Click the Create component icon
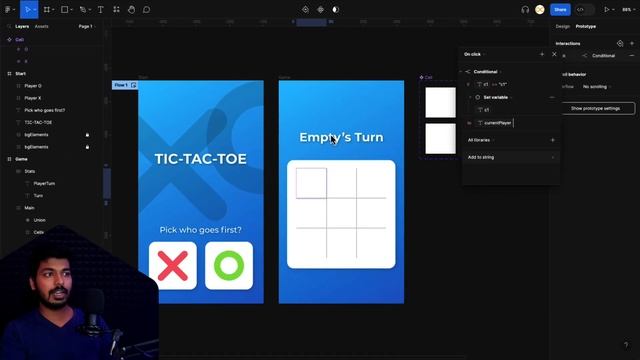This screenshot has height=360, width=640. (320, 9)
